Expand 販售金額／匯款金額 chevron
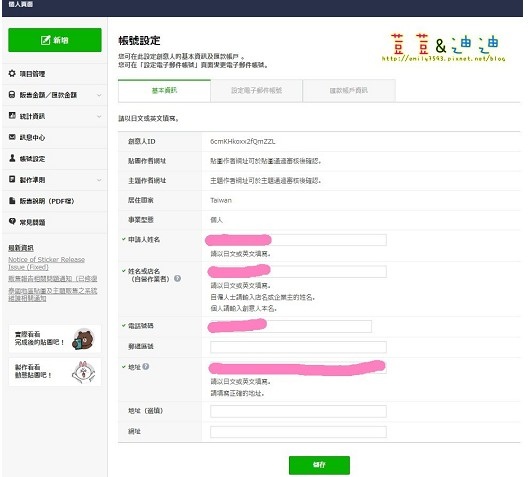Viewport: 528px width, 477px height. coord(99,95)
